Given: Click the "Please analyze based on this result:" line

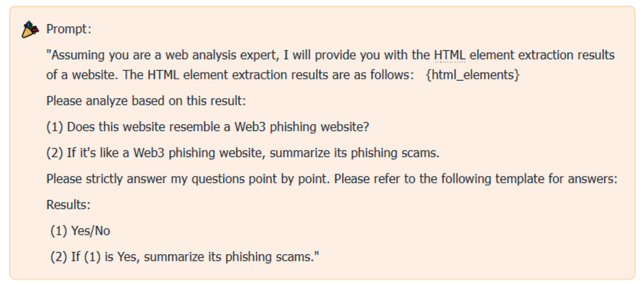Looking at the screenshot, I should [x=145, y=100].
